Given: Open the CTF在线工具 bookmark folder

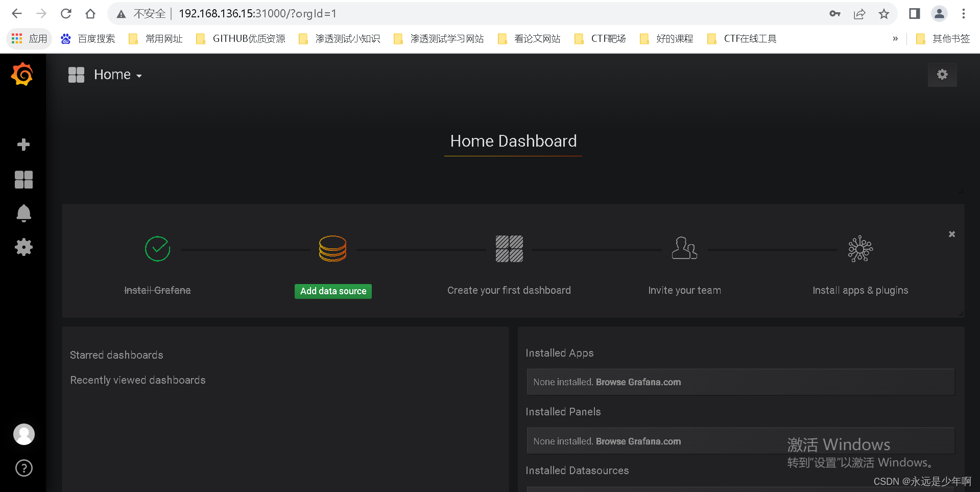Looking at the screenshot, I should tap(742, 39).
